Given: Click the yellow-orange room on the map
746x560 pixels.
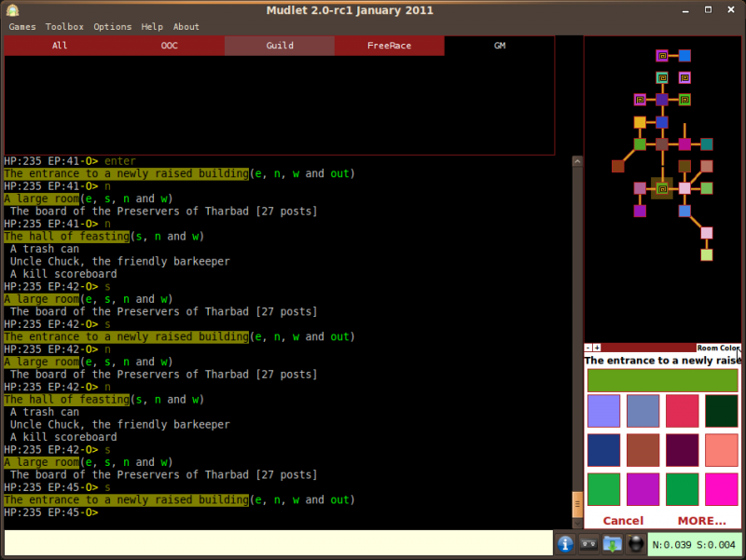Looking at the screenshot, I should [640, 122].
